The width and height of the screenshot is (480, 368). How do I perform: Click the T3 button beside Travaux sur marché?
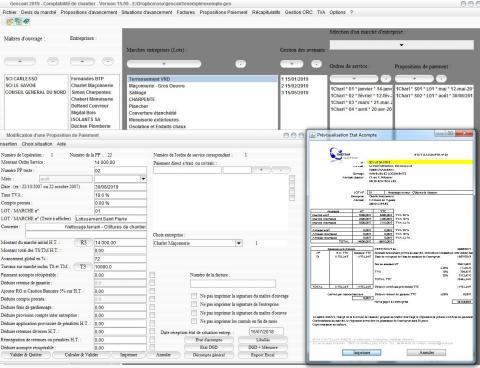(83, 267)
